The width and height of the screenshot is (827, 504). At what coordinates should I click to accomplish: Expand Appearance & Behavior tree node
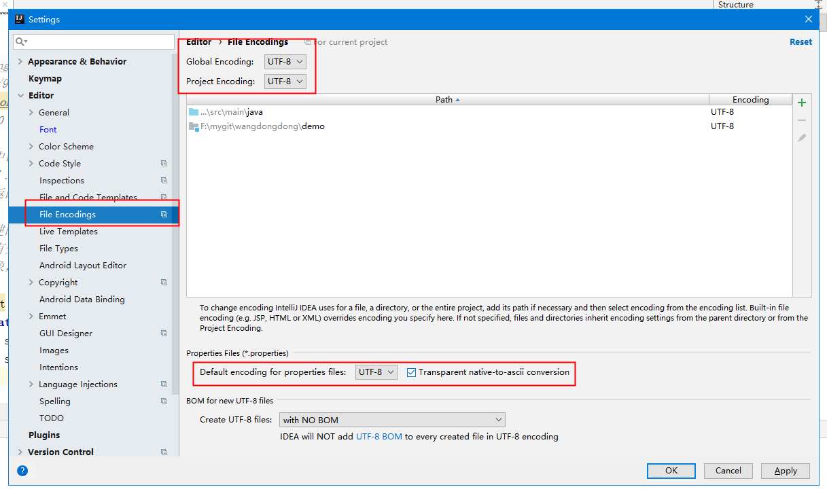pyautogui.click(x=20, y=62)
